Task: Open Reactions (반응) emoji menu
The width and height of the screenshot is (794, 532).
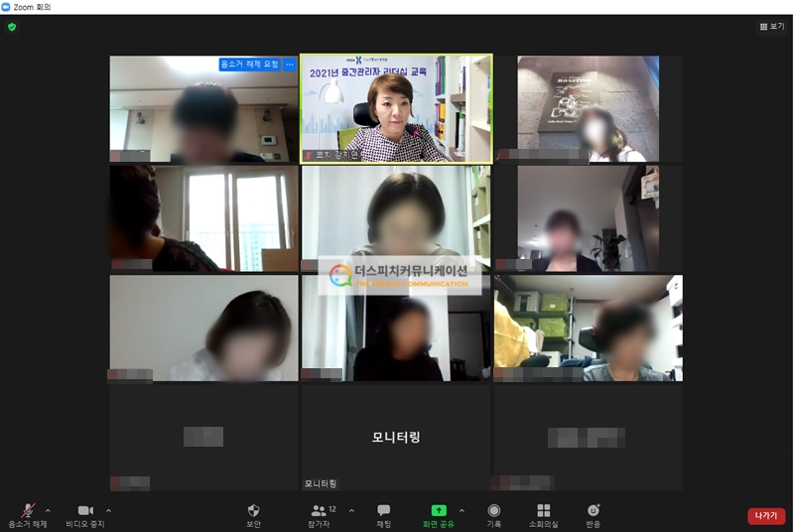Action: 594,514
